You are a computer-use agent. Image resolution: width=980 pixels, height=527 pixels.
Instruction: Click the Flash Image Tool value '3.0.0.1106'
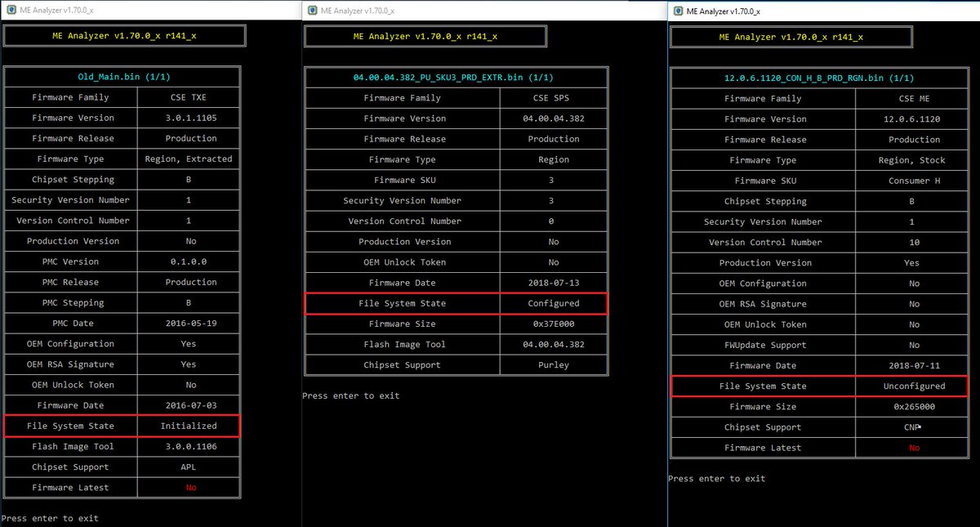point(190,446)
